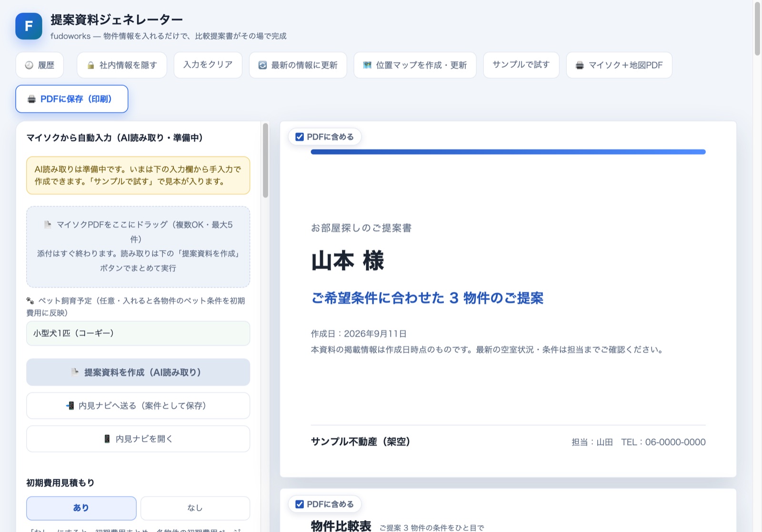Click 内見ナビへ送る（案件として保存） button

138,406
